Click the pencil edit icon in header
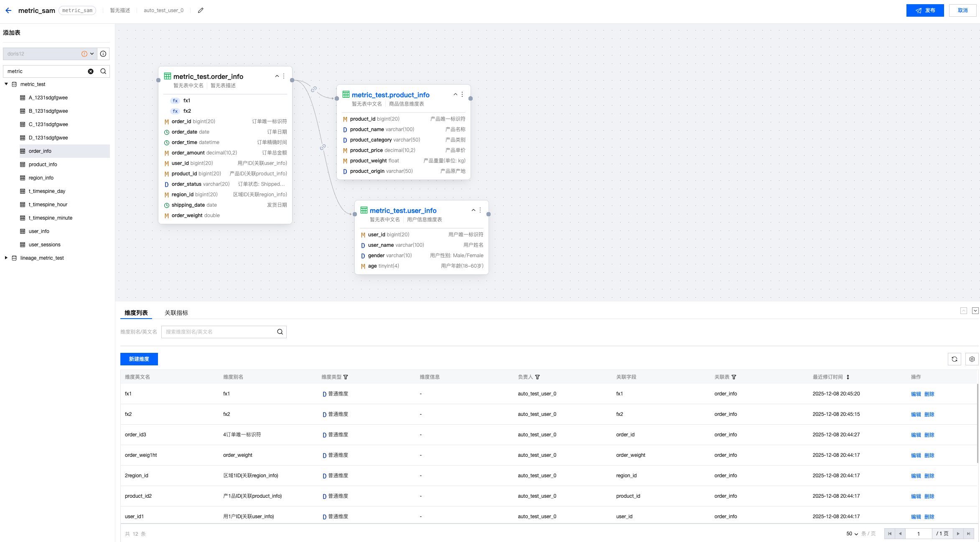This screenshot has width=980, height=542. (x=201, y=10)
